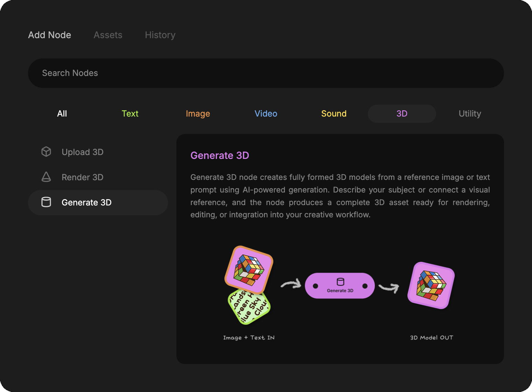Click the cylinder icon on the purple node
Viewport: 532px width, 392px height.
(340, 282)
